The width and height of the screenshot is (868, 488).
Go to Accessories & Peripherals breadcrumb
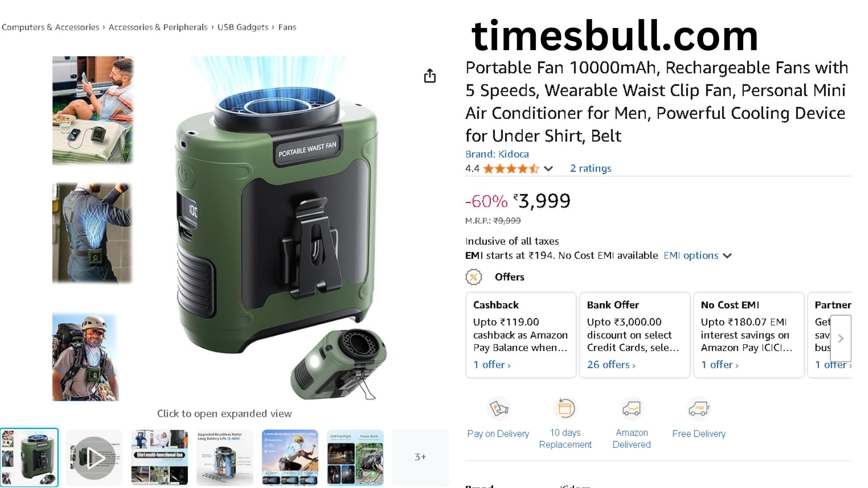click(x=158, y=27)
